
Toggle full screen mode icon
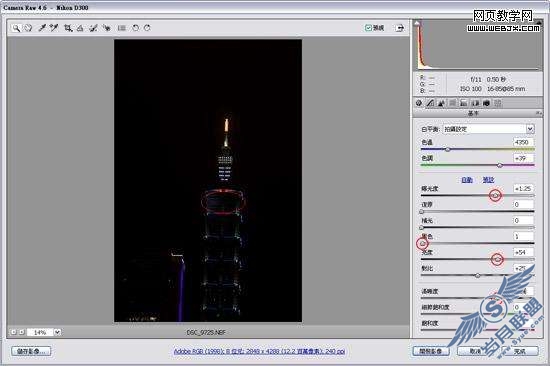point(400,28)
